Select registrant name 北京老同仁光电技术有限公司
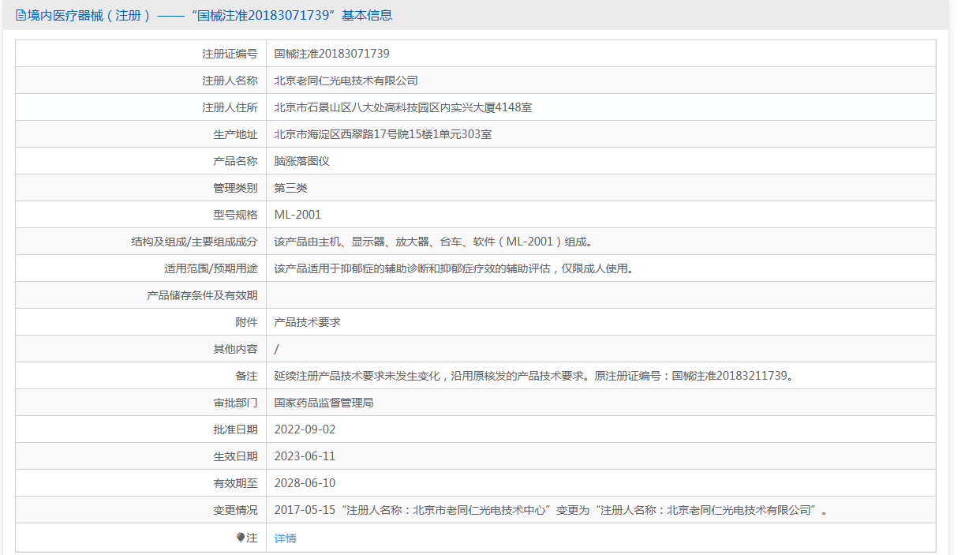Viewport: 980px width, 555px height. tap(346, 81)
